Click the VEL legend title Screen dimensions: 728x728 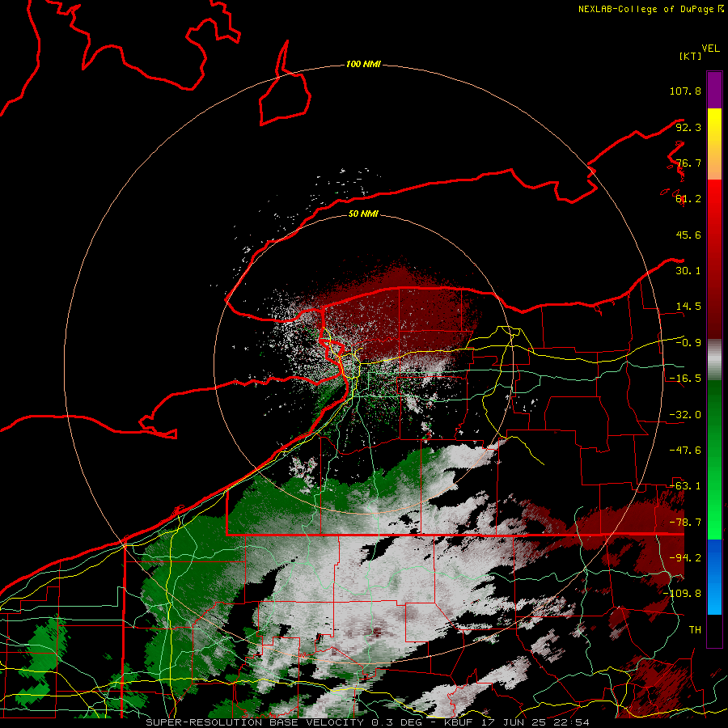(710, 49)
